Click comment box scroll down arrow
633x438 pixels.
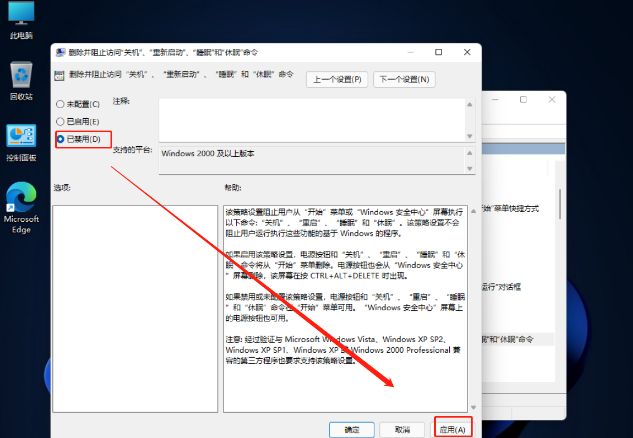470,136
